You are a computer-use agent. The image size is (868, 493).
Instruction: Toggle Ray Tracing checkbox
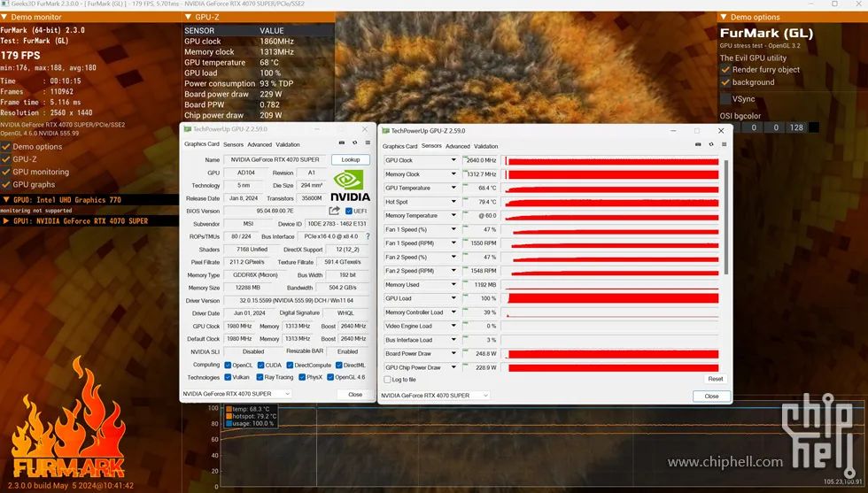click(260, 377)
